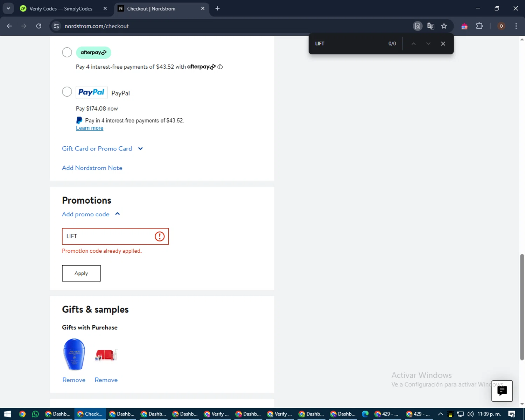Screen dimensions: 525x420
Task: Select the Afterpay payment radio button
Action: [67, 52]
